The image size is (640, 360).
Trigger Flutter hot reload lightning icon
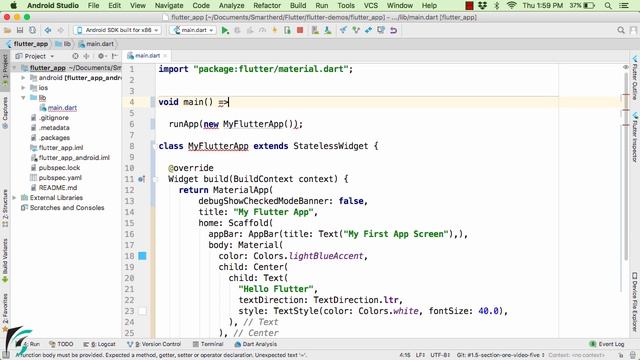point(275,30)
